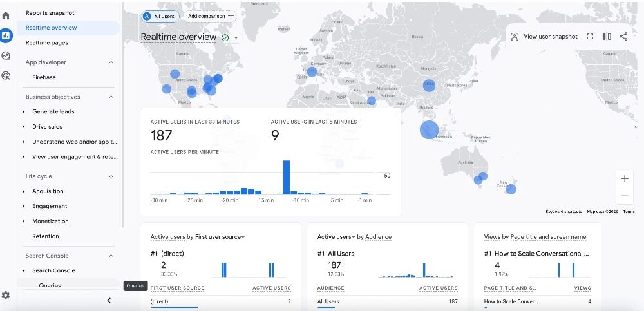The image size is (644, 311).
Task: Select the Reports bar chart icon
Action: point(6,35)
